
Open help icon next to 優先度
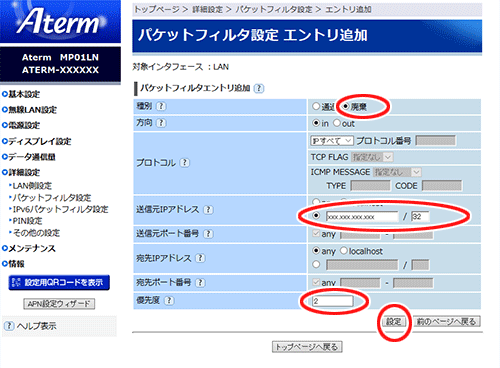point(169,300)
